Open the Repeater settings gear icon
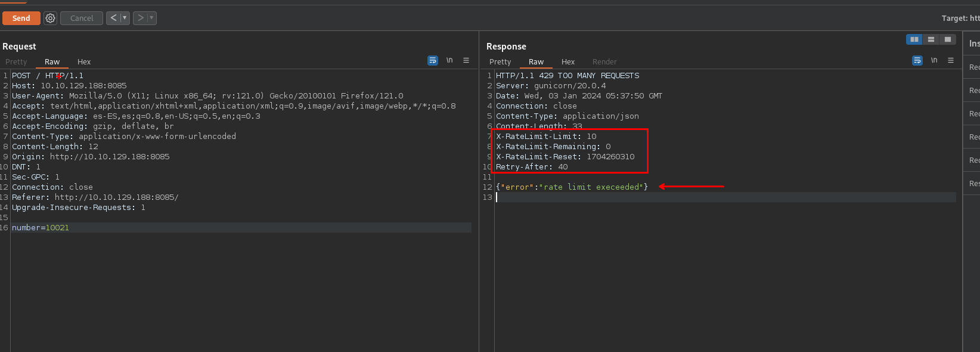 51,18
